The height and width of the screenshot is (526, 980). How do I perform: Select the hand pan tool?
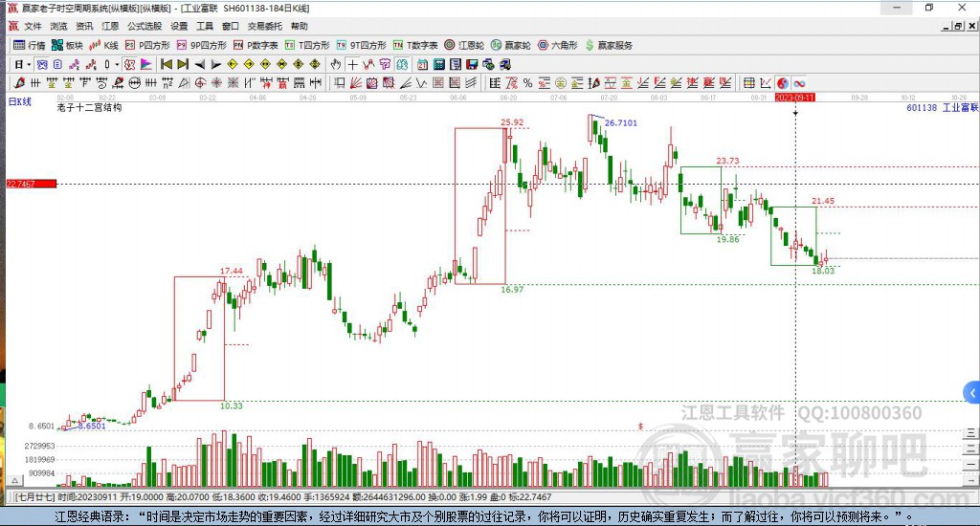tap(336, 64)
